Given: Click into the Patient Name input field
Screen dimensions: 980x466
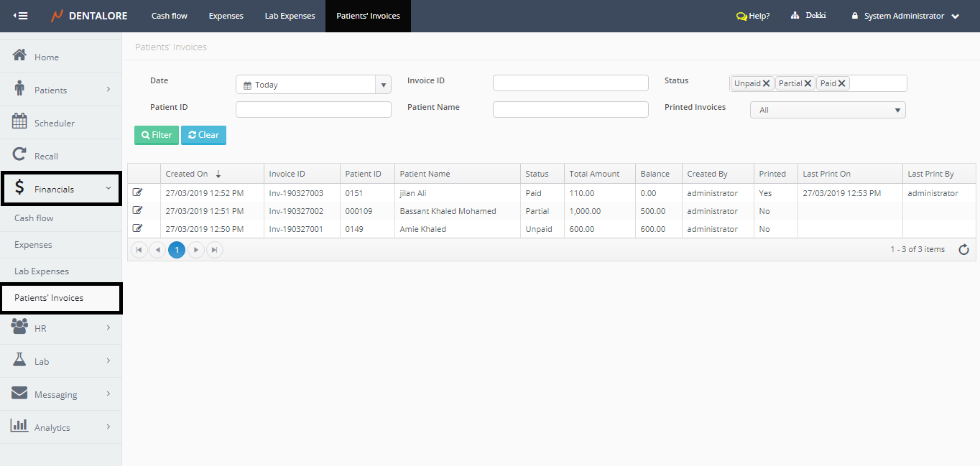Looking at the screenshot, I should pyautogui.click(x=570, y=109).
